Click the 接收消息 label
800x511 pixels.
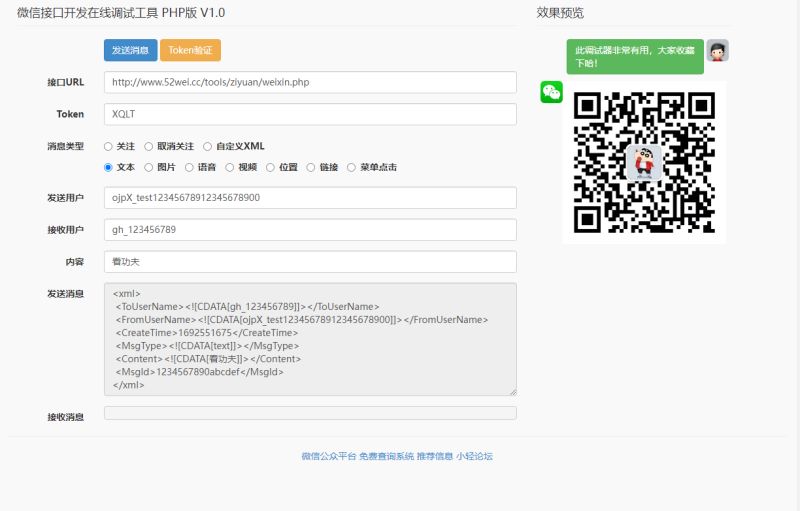pyautogui.click(x=65, y=417)
